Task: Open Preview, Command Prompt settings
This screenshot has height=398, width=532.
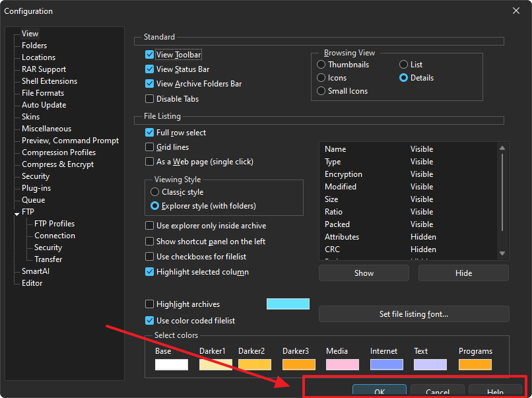Action: [70, 141]
